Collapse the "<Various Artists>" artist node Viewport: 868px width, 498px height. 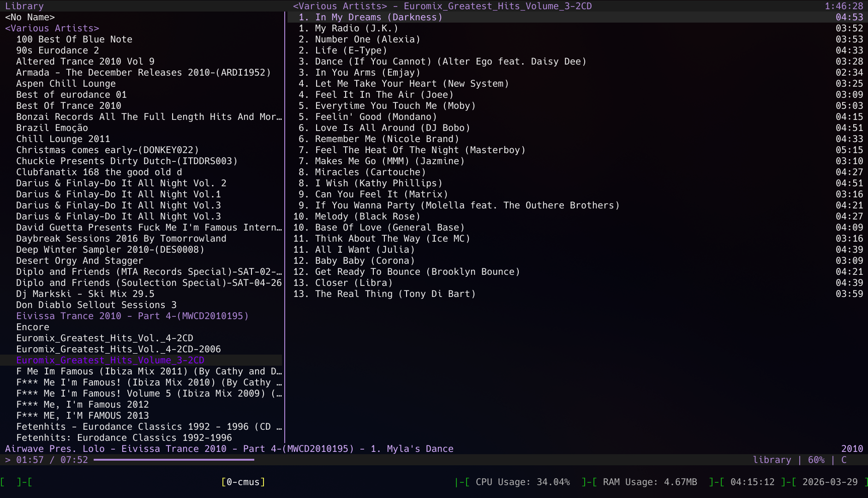(x=51, y=28)
